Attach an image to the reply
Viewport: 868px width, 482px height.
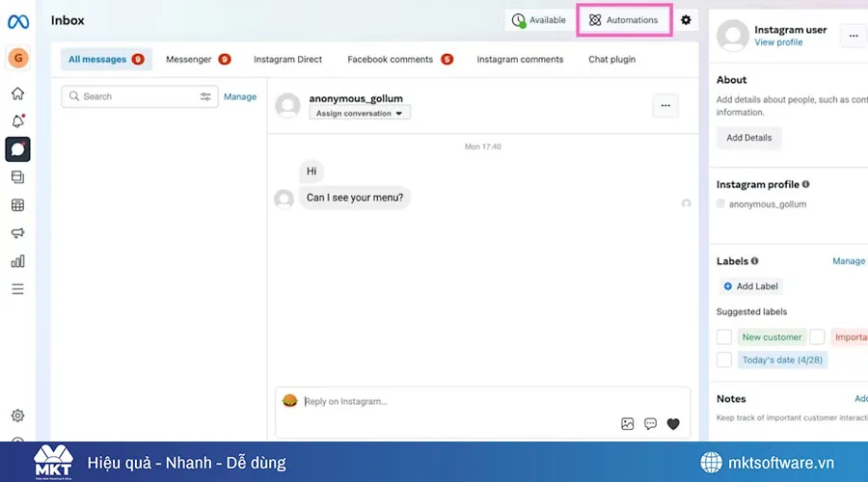click(627, 424)
